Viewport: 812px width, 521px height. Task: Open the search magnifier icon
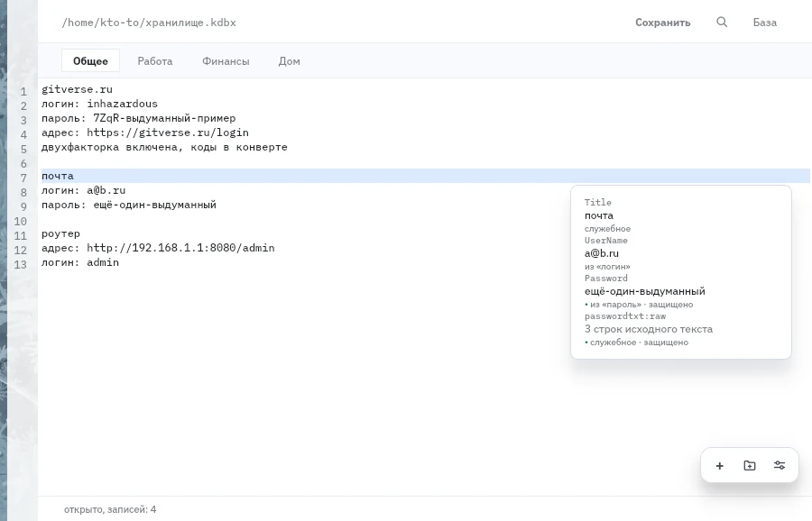(x=722, y=23)
